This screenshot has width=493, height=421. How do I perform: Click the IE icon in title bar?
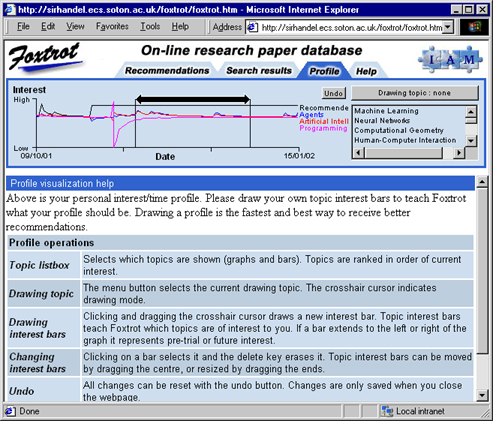(10, 9)
